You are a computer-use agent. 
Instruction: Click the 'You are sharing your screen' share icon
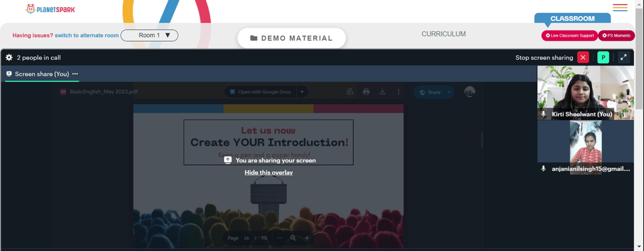tap(228, 160)
